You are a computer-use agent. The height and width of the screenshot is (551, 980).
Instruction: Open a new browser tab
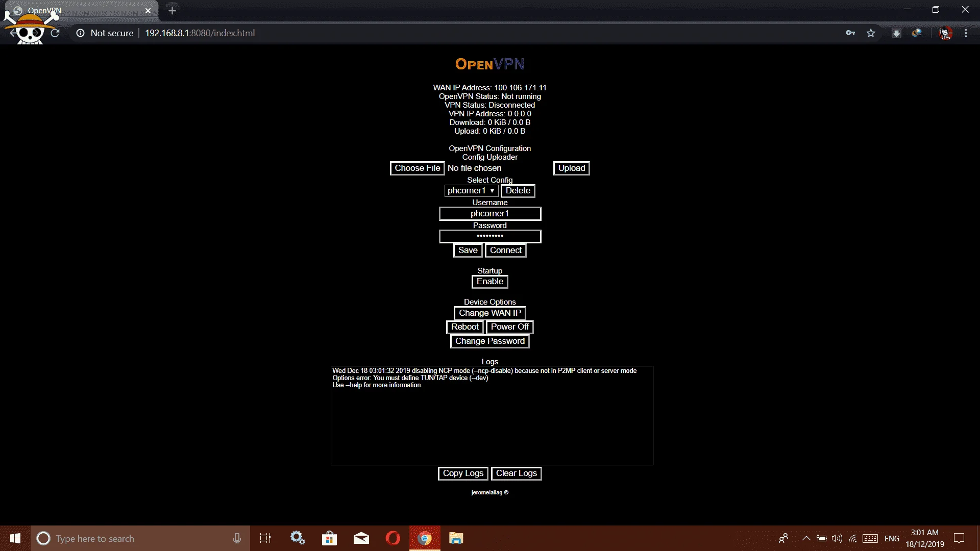pyautogui.click(x=172, y=11)
